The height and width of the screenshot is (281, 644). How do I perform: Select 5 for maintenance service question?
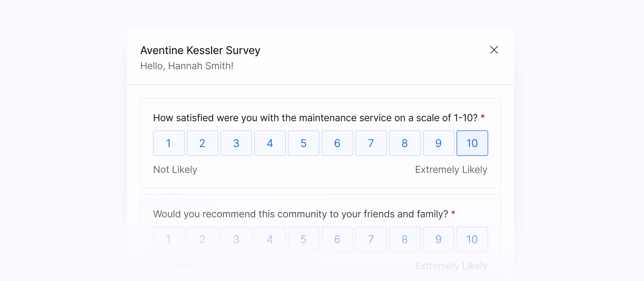[304, 143]
